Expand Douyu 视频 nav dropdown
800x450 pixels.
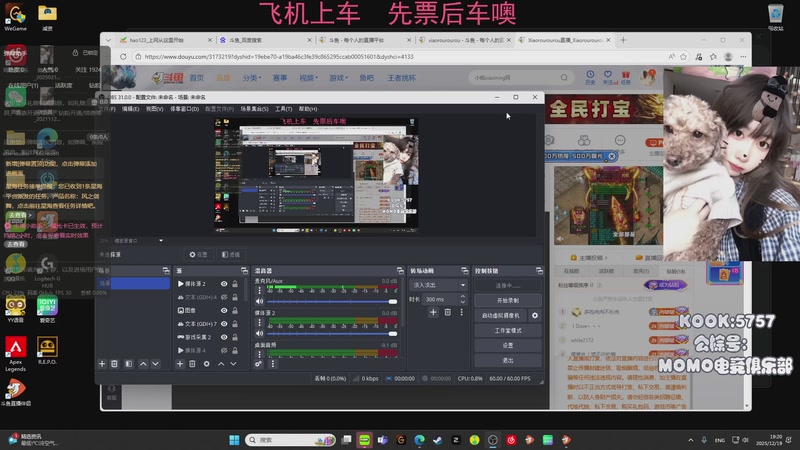(308, 78)
